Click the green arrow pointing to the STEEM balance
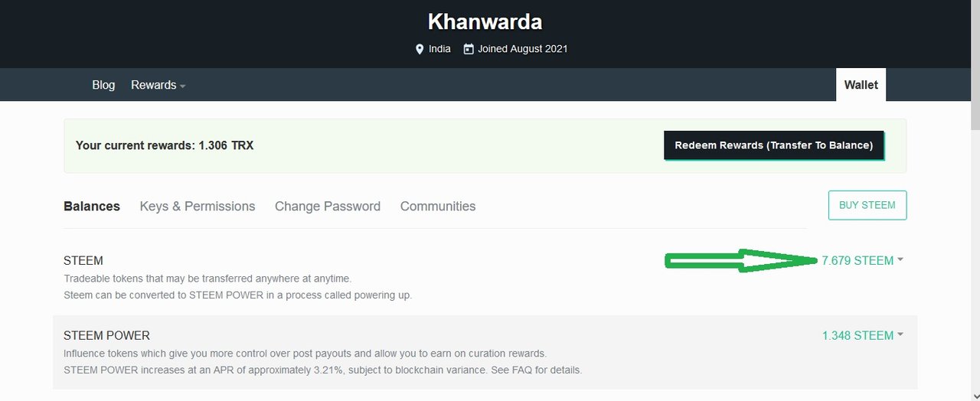980x401 pixels. tap(741, 260)
